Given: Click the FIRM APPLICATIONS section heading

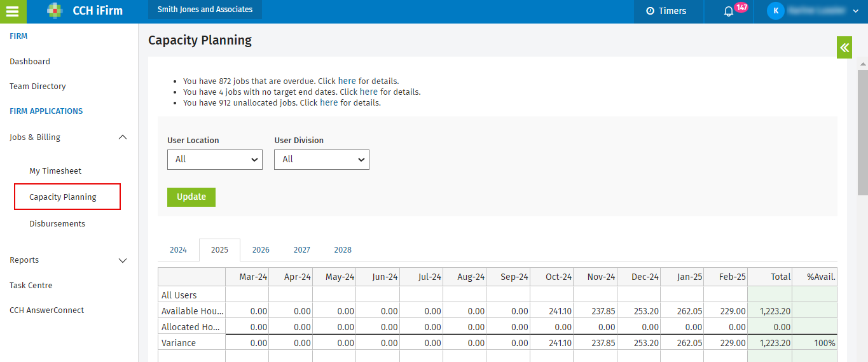Looking at the screenshot, I should coord(46,111).
